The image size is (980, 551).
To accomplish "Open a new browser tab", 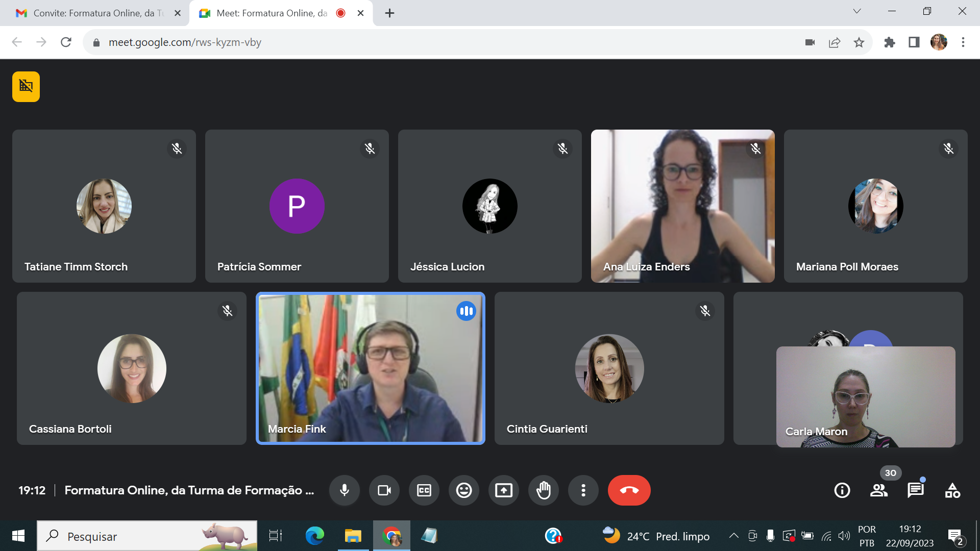I will click(x=389, y=13).
